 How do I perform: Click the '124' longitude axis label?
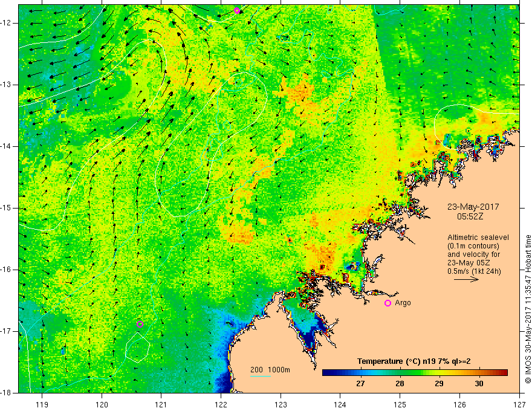(340, 404)
